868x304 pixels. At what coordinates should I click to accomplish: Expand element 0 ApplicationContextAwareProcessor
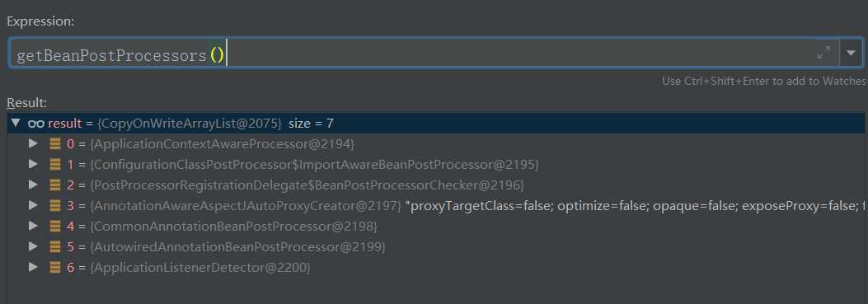33,144
